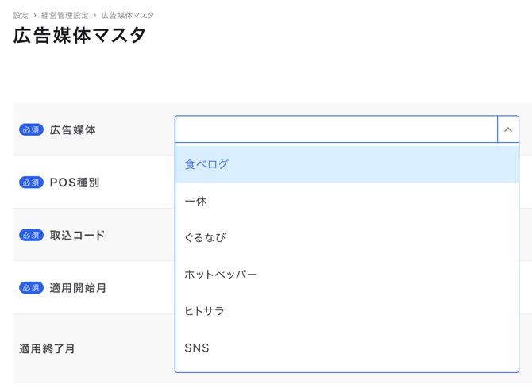
Task: Click the 適用開始月 field label
Action: click(78, 288)
